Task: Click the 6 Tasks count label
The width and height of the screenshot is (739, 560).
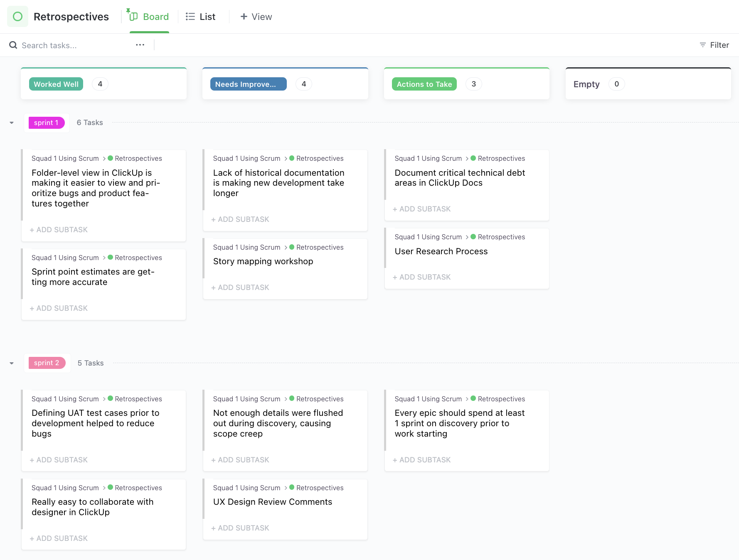Action: 90,123
